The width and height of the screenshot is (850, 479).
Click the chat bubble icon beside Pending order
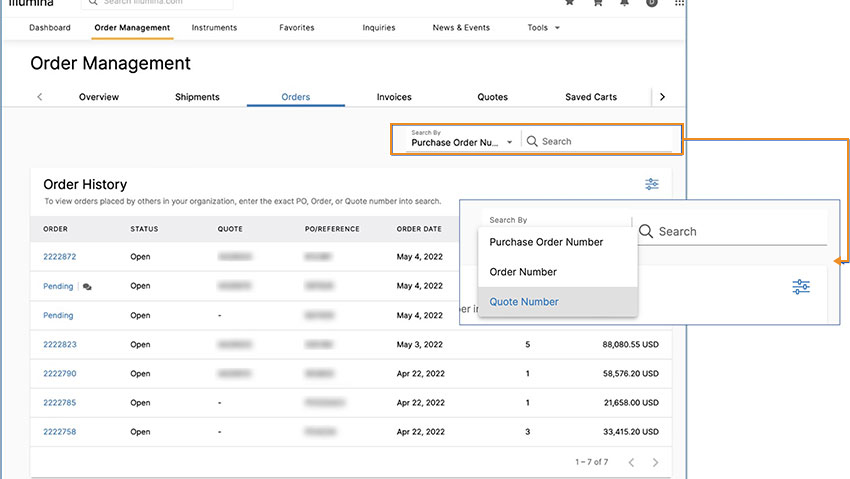(x=87, y=287)
